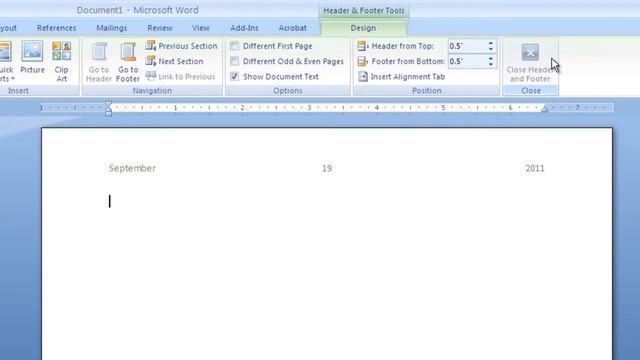Insert Alignment Tab

click(x=401, y=77)
